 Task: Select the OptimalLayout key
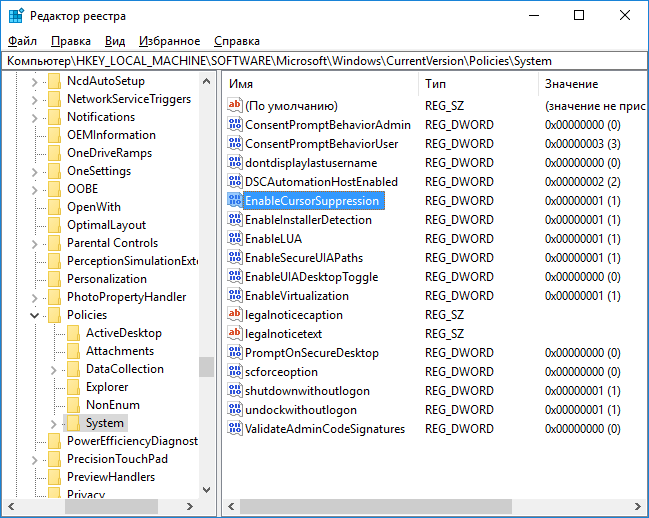pos(106,225)
